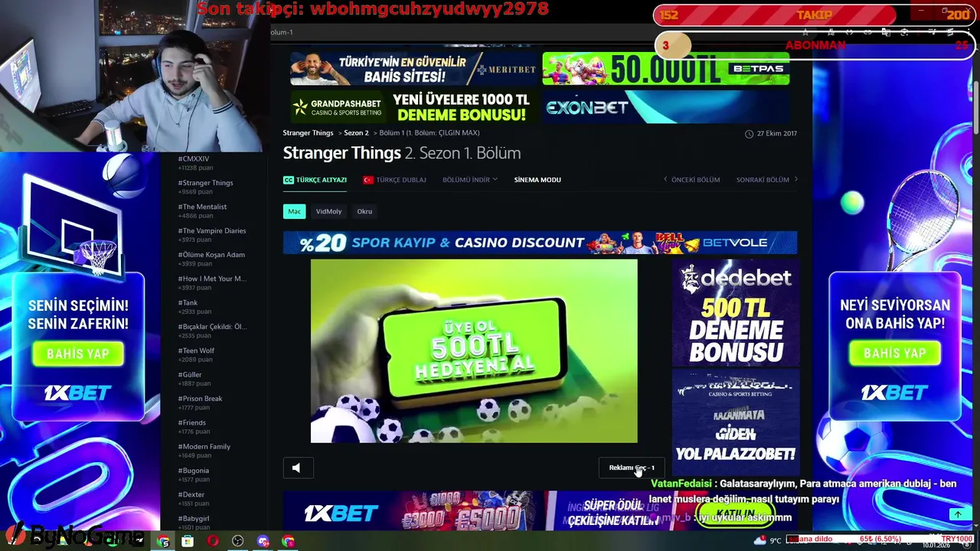Open #Teen Wolf in the sidebar
Image resolution: width=980 pixels, height=551 pixels.
197,350
